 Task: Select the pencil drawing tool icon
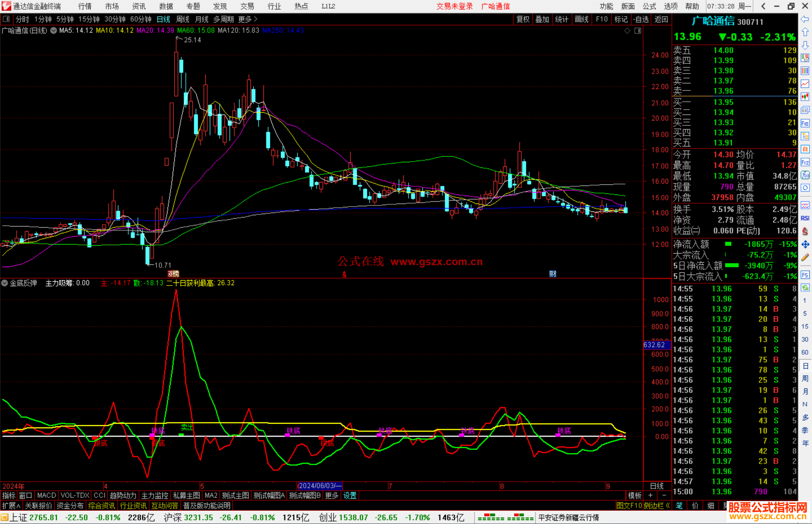[x=805, y=258]
